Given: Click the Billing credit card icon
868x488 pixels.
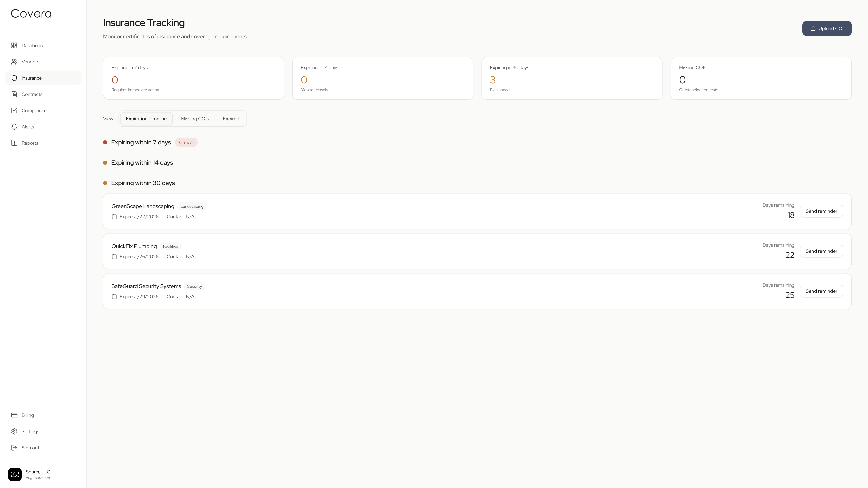Looking at the screenshot, I should tap(14, 415).
